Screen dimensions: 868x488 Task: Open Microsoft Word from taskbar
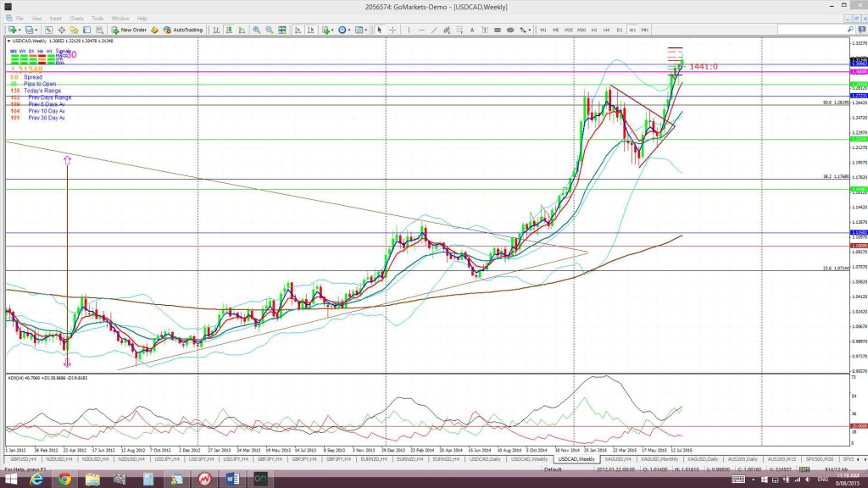click(x=232, y=480)
